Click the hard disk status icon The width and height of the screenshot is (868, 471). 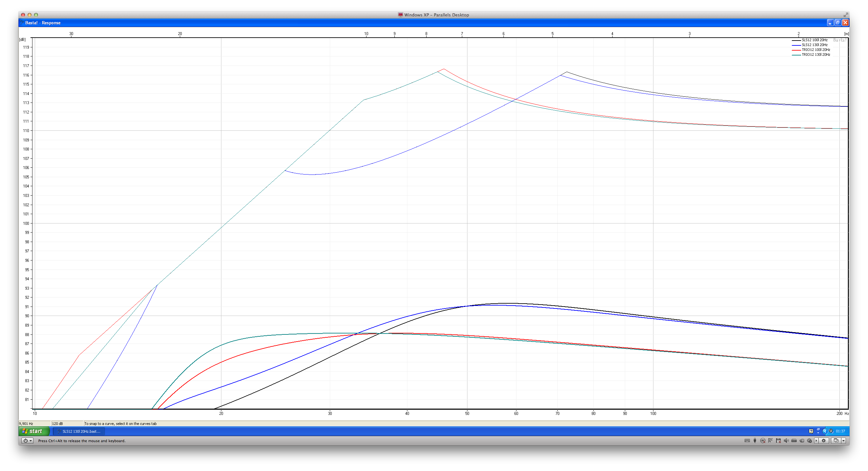pos(794,441)
